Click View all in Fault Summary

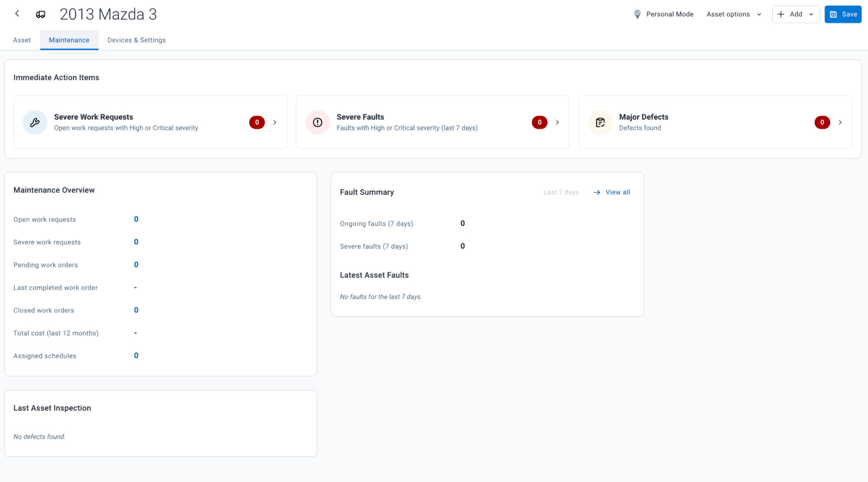tap(617, 192)
